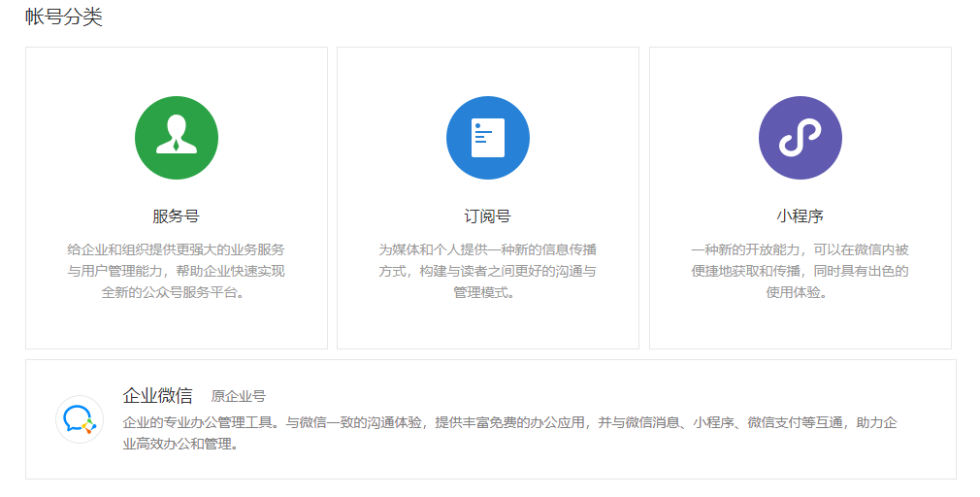Image resolution: width=980 pixels, height=497 pixels.
Task: Click the blue 订阅号 document icon
Action: click(x=487, y=138)
